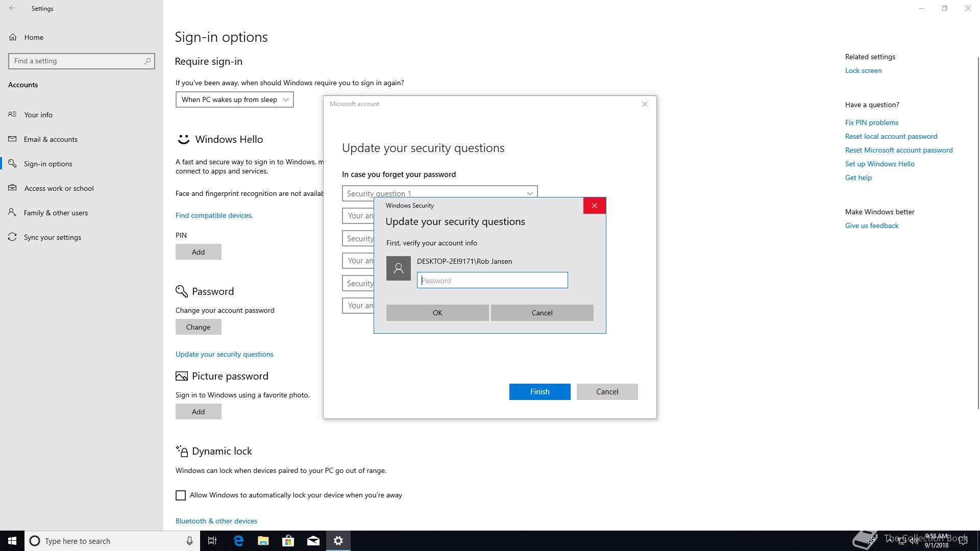Viewport: 980px width, 551px height.
Task: Click Update your security questions link
Action: 225,354
